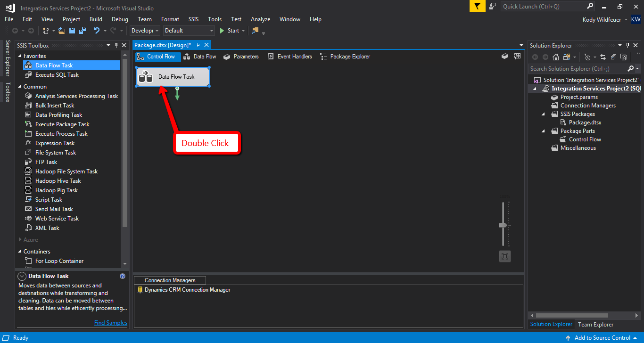644x343 pixels.
Task: Click the designer zoom slider handle
Action: point(503,226)
